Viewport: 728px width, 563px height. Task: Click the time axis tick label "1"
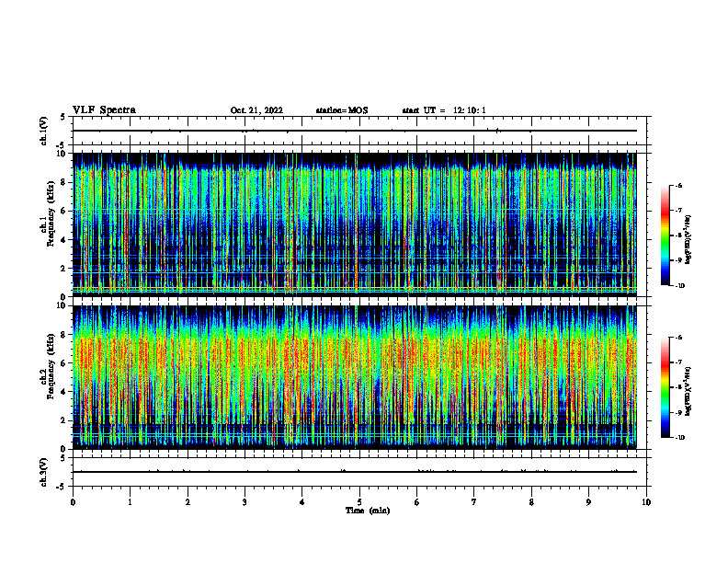click(x=130, y=502)
